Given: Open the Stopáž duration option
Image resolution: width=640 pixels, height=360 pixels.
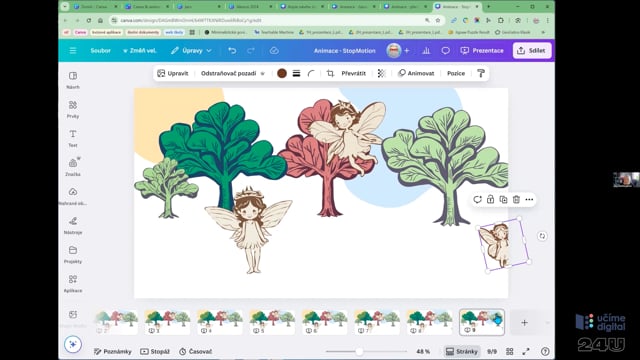Looking at the screenshot, I should pos(155,351).
